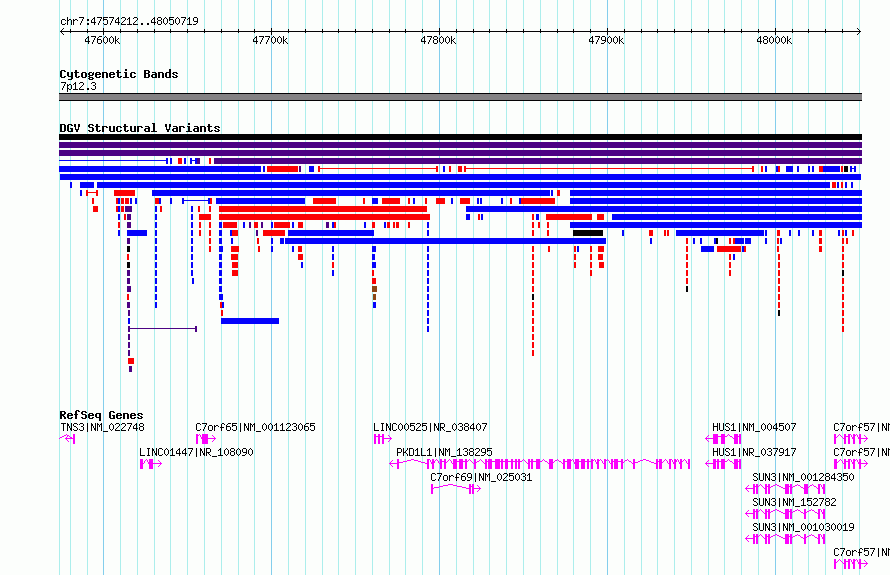Click the long PKD1L1 exon-intron gene model
This screenshot has height=575, width=890.
(540, 464)
